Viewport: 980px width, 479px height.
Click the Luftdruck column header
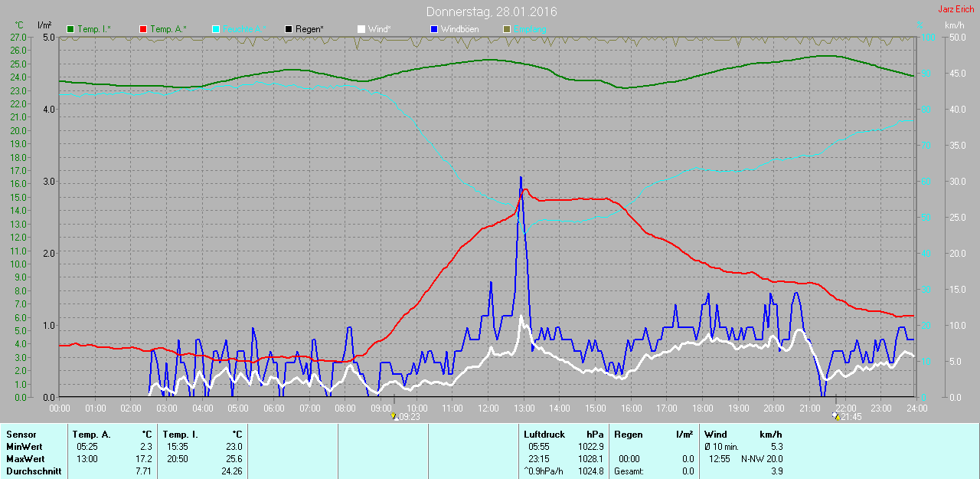coord(544,435)
